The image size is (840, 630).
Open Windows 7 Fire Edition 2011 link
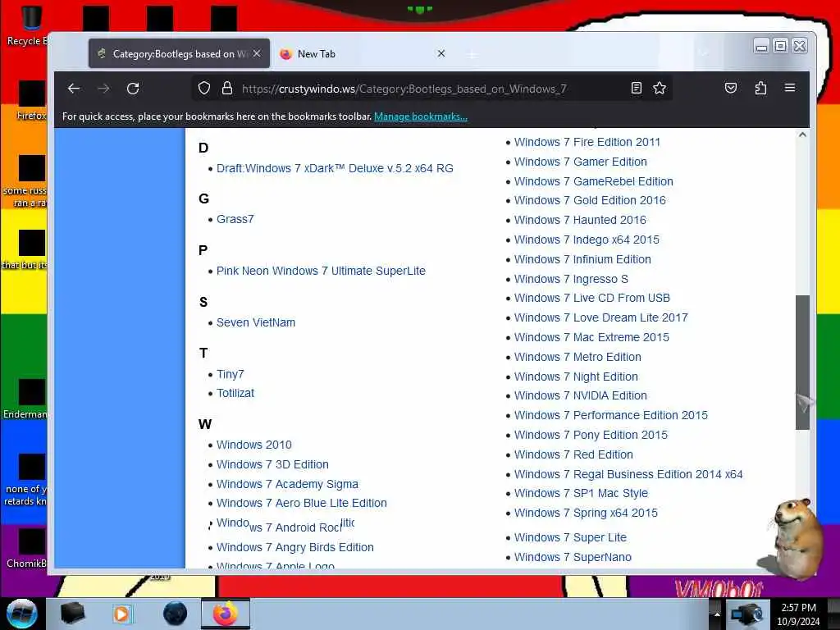click(587, 142)
